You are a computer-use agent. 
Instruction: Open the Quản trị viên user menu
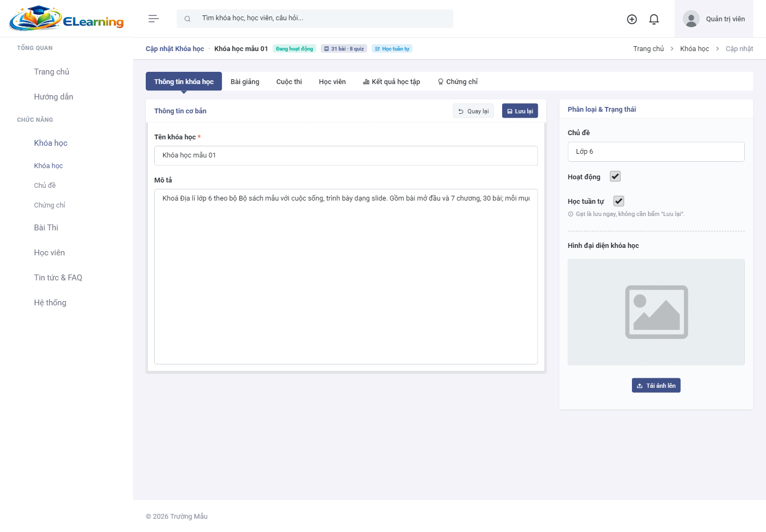(714, 19)
